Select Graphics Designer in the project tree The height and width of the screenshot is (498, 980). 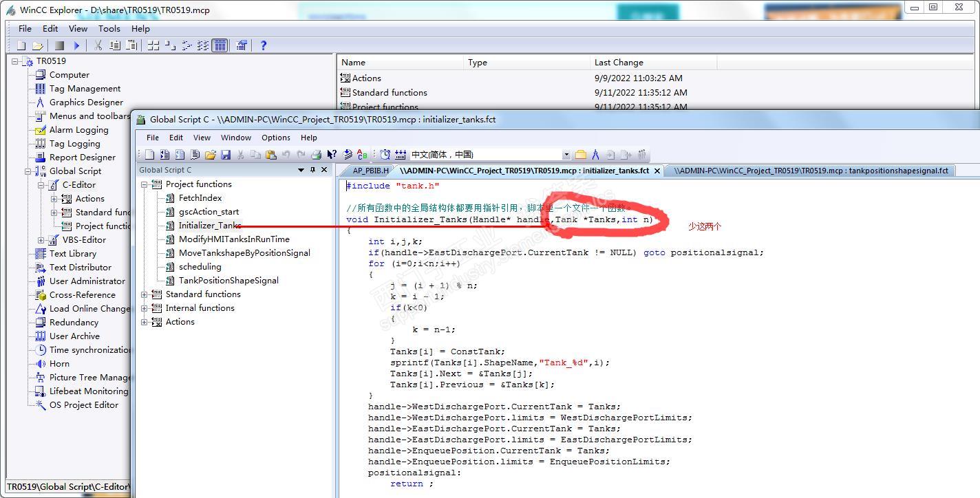pos(86,102)
